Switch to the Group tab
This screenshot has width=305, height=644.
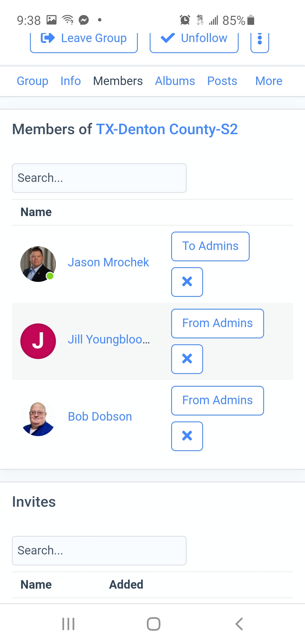click(32, 81)
